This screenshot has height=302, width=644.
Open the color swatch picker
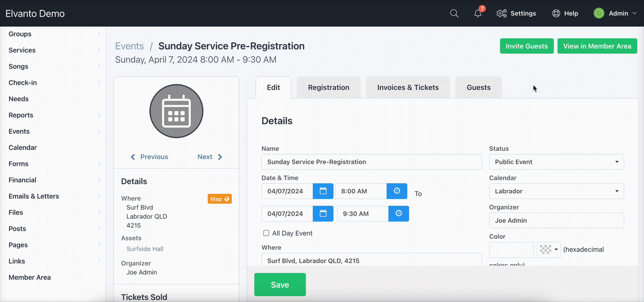tap(549, 250)
